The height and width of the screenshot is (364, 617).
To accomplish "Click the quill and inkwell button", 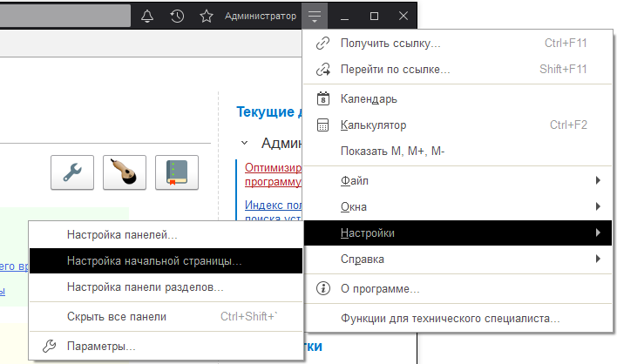I will (x=125, y=172).
